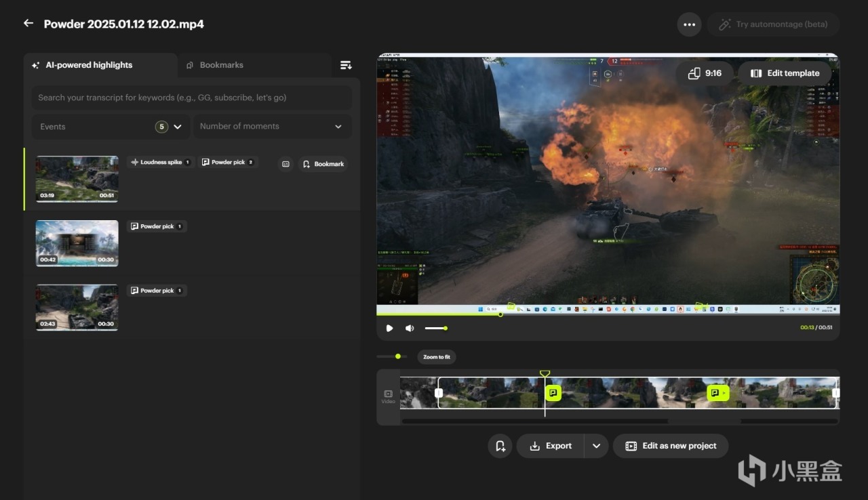Open the Edit template button
This screenshot has height=500, width=868.
(x=785, y=73)
